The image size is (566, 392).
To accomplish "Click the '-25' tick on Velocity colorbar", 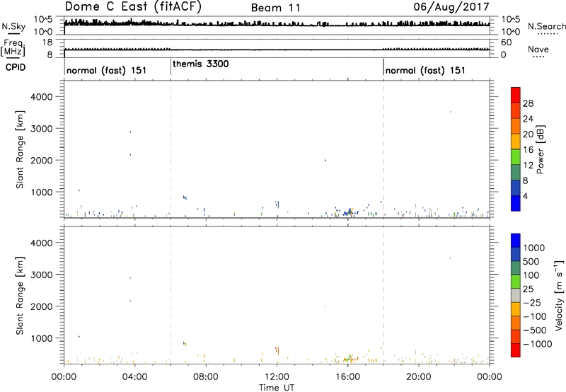I will click(532, 302).
